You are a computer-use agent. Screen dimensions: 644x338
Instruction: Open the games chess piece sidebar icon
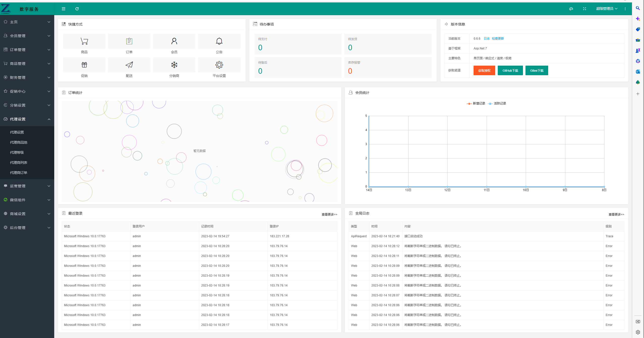pos(638,50)
